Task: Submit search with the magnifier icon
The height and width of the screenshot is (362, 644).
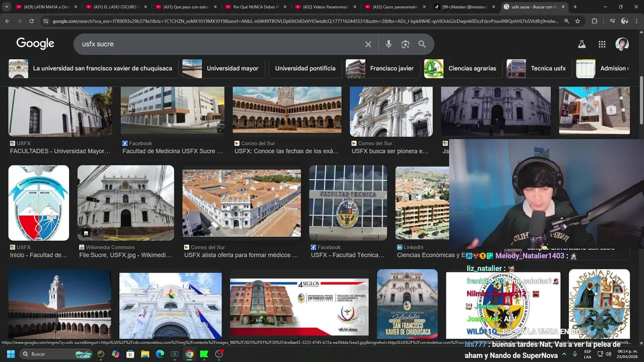Action: [x=422, y=44]
